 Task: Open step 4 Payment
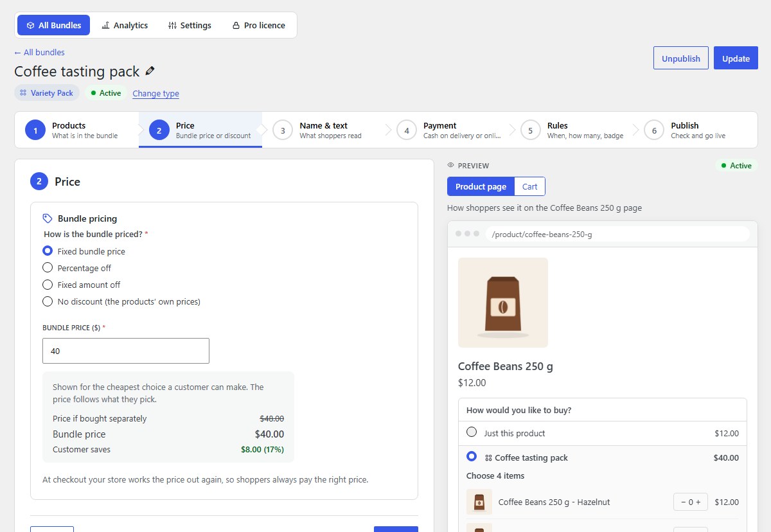click(448, 130)
